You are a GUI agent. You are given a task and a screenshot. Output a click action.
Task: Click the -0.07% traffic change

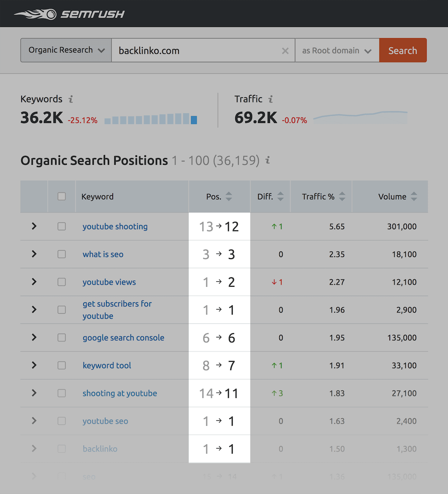[x=295, y=120]
